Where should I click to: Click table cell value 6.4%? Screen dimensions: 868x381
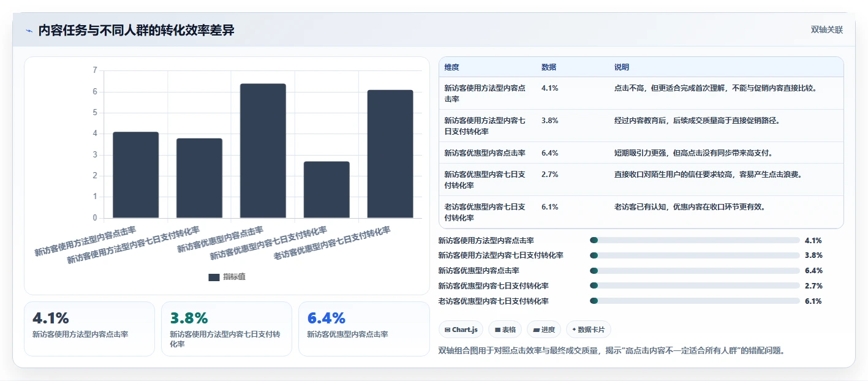click(x=549, y=153)
